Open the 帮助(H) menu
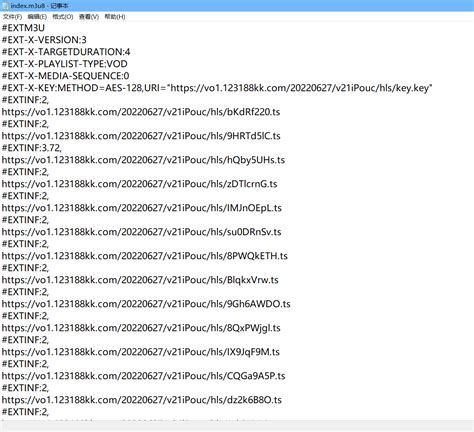Viewport: 474px width, 432px height. (x=115, y=17)
